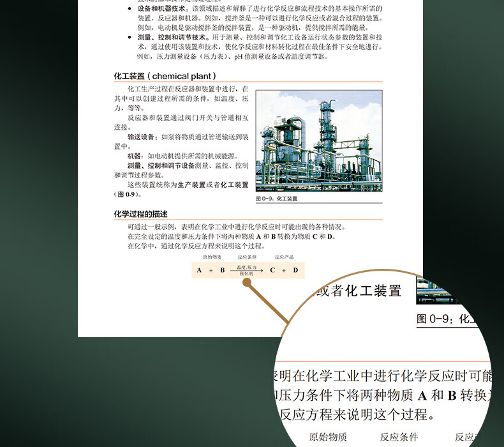
Task: Click the bold bullet 设备和机器技术
Action: (163, 9)
